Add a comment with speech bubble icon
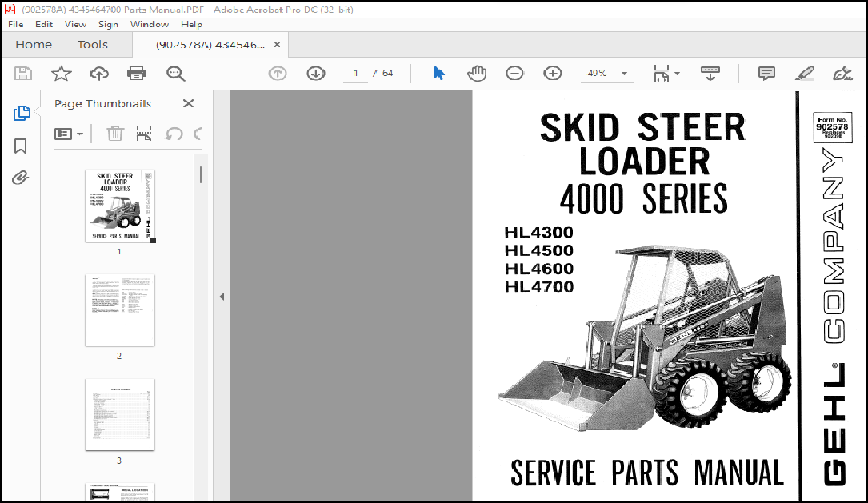The image size is (868, 503). tap(766, 73)
